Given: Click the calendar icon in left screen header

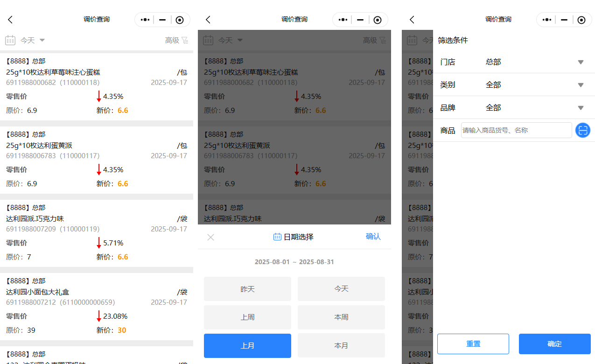Looking at the screenshot, I should pos(10,41).
